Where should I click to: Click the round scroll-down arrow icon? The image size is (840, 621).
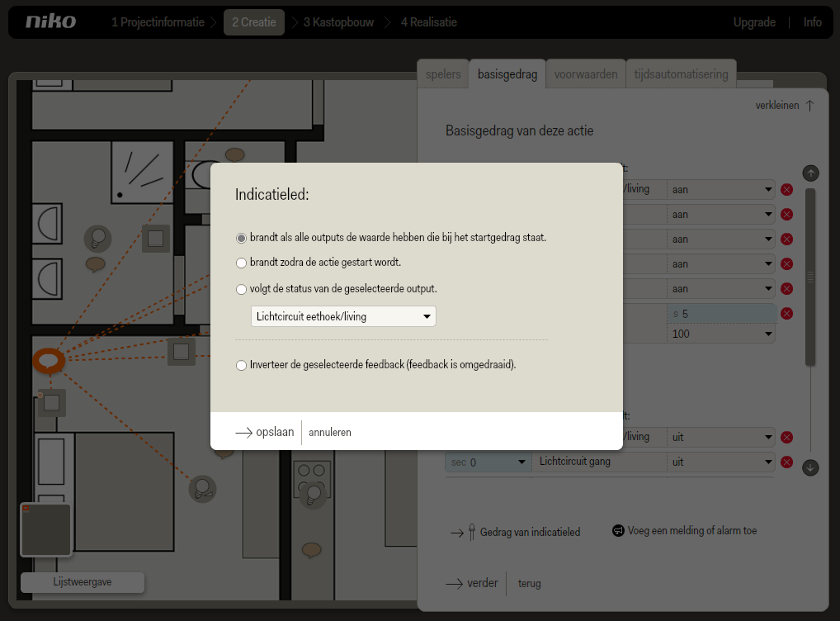pyautogui.click(x=810, y=467)
